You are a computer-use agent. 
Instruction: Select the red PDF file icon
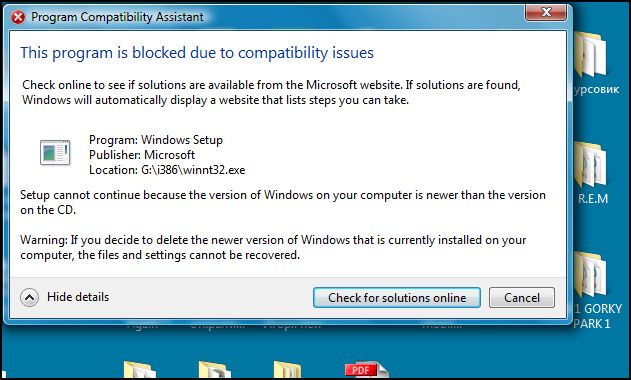click(x=365, y=370)
